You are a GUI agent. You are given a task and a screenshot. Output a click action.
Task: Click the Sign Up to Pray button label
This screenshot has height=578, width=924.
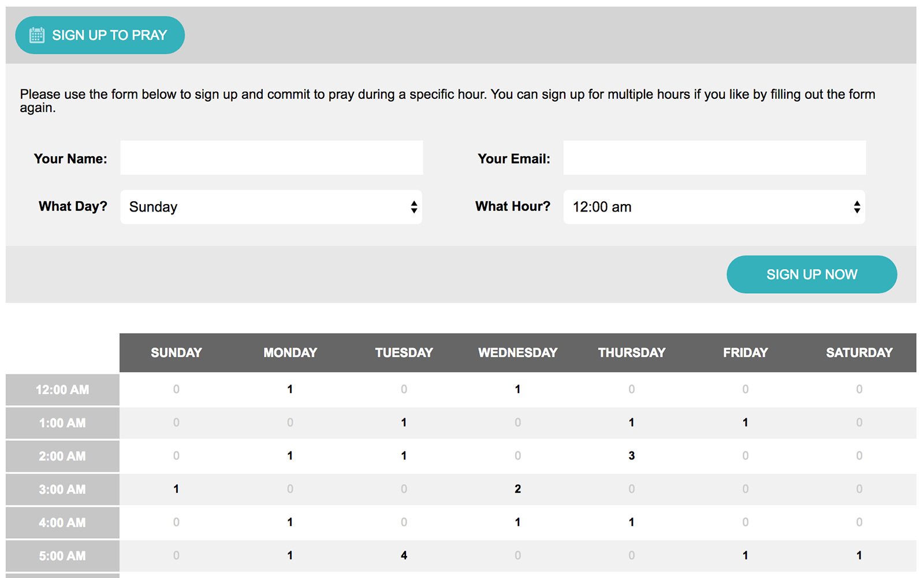[x=110, y=35]
